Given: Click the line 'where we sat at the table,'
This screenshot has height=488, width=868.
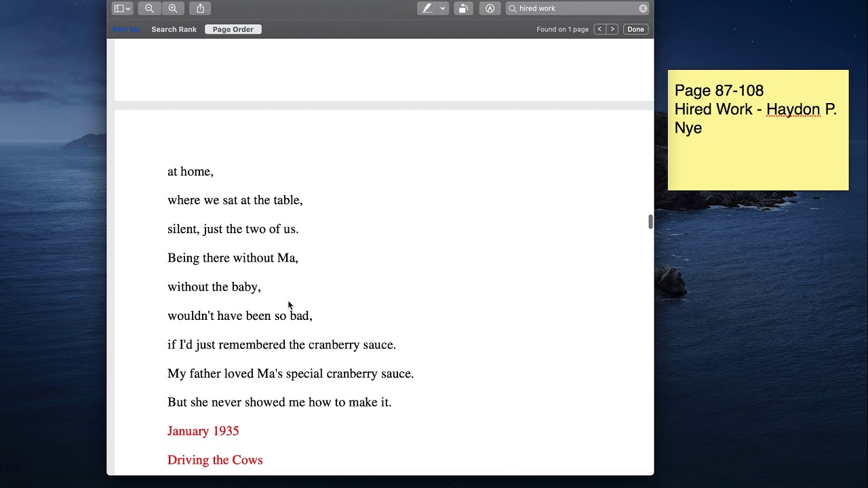Looking at the screenshot, I should click(x=235, y=200).
